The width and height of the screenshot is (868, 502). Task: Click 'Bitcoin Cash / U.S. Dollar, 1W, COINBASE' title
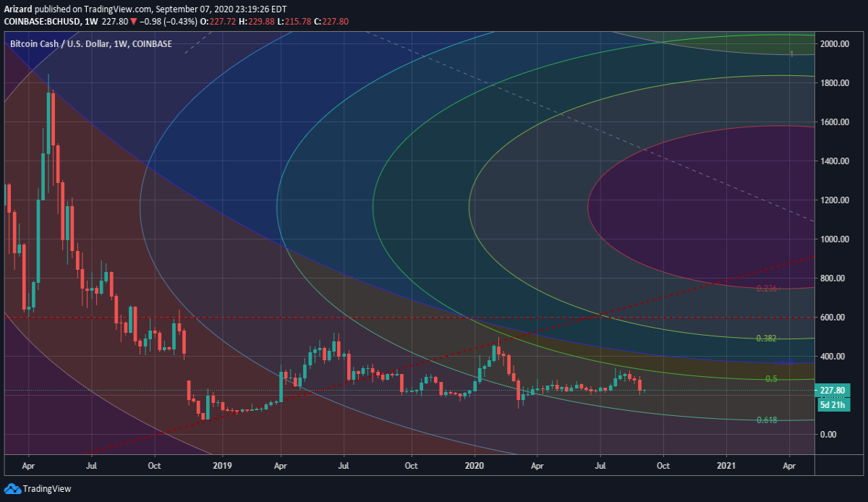point(90,44)
